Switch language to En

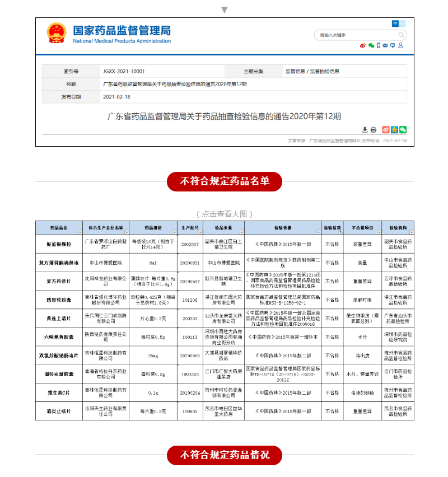pos(403,24)
